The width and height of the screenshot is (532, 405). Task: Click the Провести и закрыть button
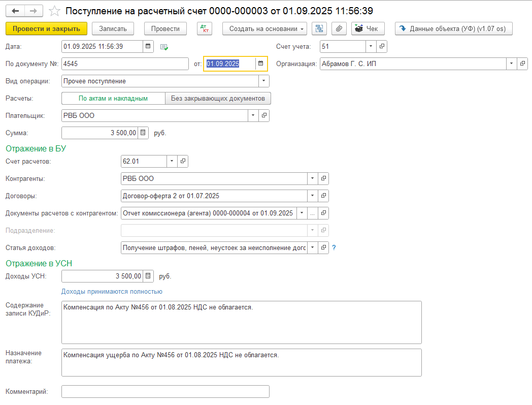point(46,29)
